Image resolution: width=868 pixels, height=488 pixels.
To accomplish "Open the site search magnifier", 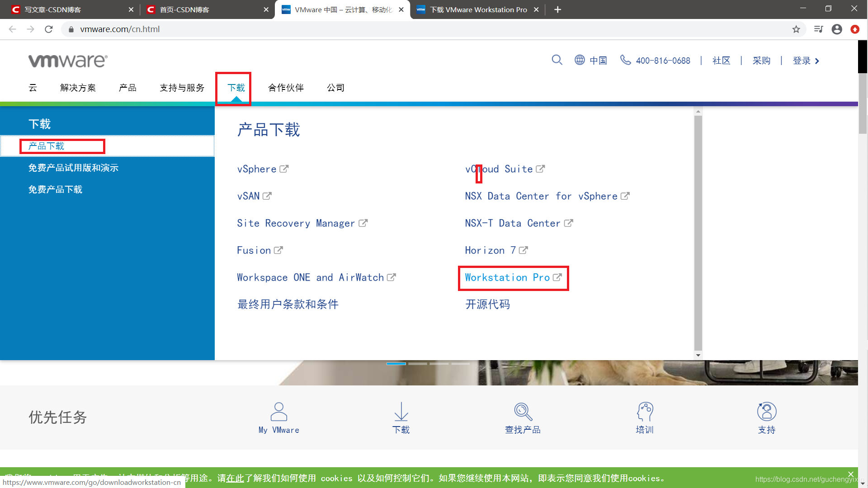I will click(557, 60).
